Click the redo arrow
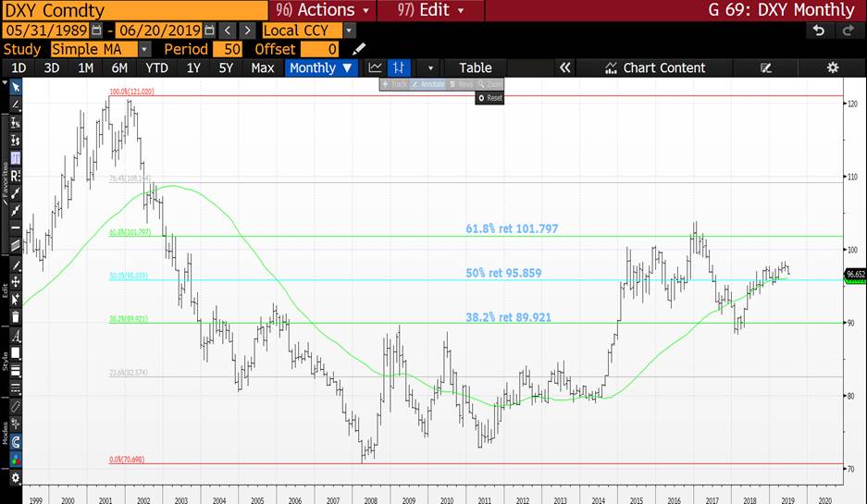Screen dimensions: 867x504 coord(848,31)
